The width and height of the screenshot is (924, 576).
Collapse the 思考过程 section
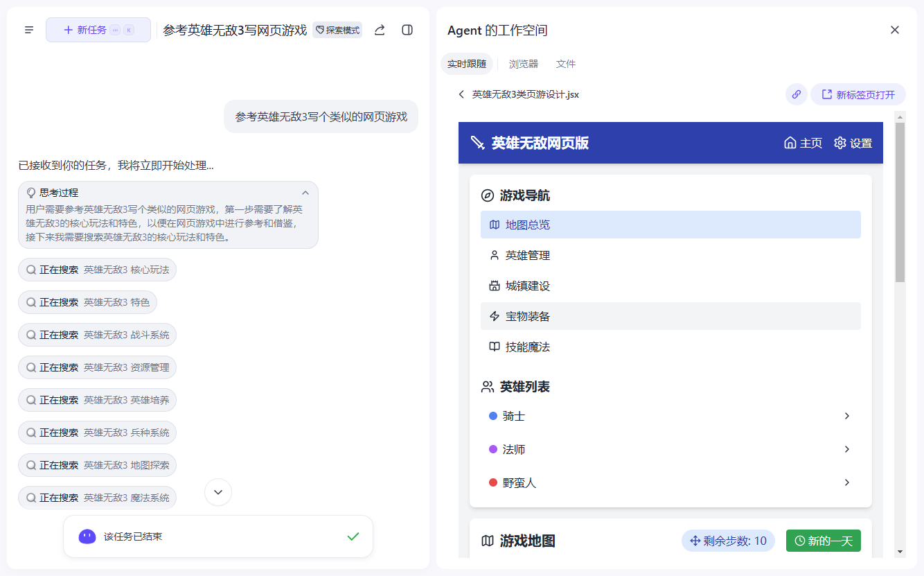click(x=305, y=193)
